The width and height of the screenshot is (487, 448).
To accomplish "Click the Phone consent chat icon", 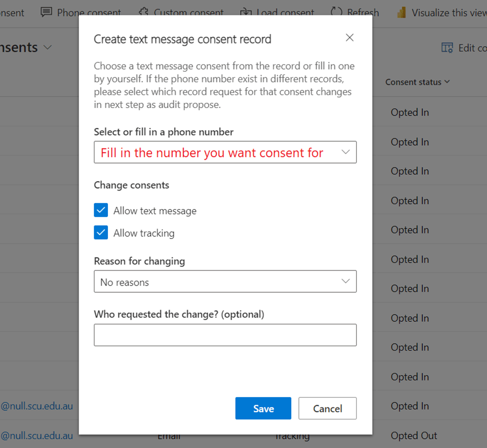I will (x=46, y=12).
